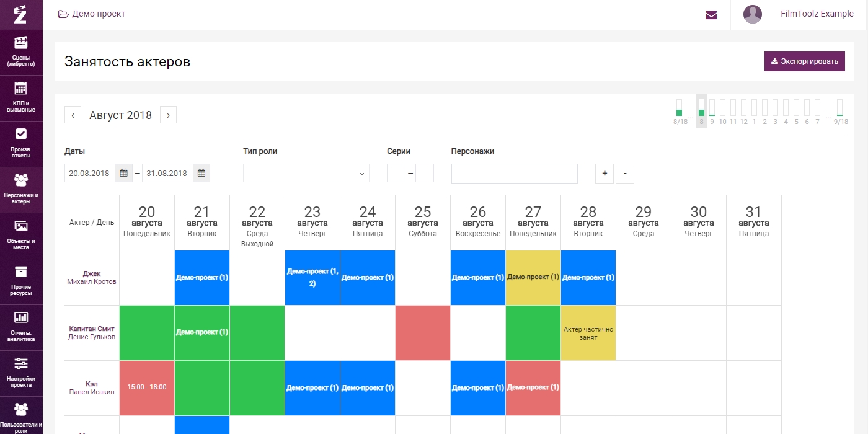This screenshot has height=434, width=868.
Task: Click Капитан Смит's green Демо-проект cell on 21
Action: (x=202, y=333)
